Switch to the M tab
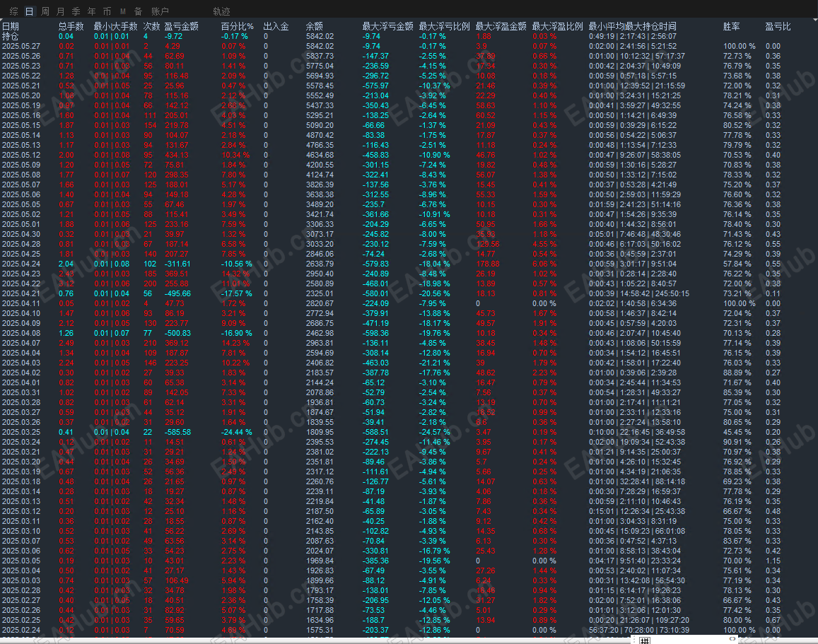818x644 pixels. 123,11
